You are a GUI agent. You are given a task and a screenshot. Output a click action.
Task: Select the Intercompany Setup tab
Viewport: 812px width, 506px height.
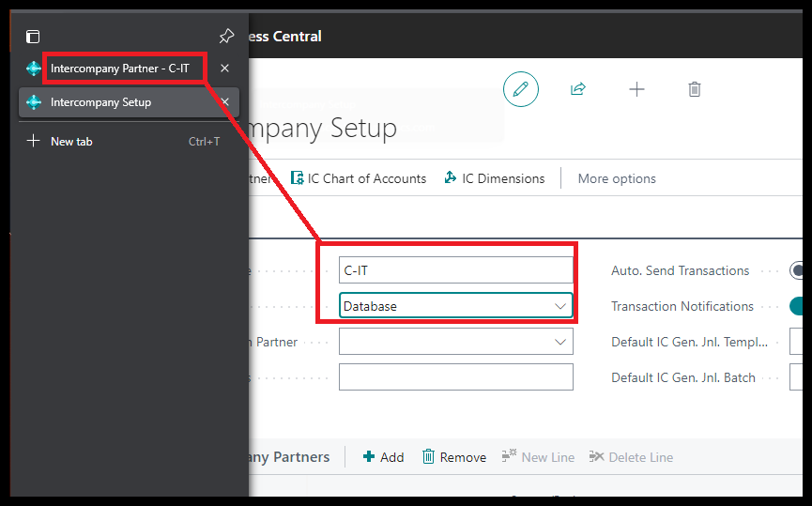(100, 102)
